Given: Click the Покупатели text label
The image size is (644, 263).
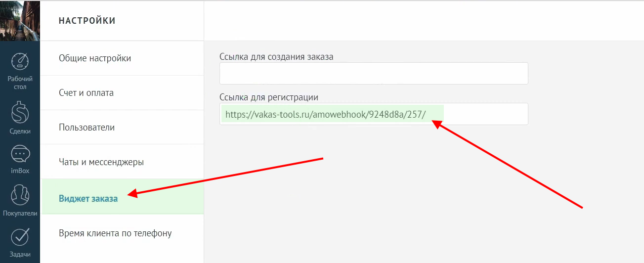Looking at the screenshot, I should (x=20, y=214).
